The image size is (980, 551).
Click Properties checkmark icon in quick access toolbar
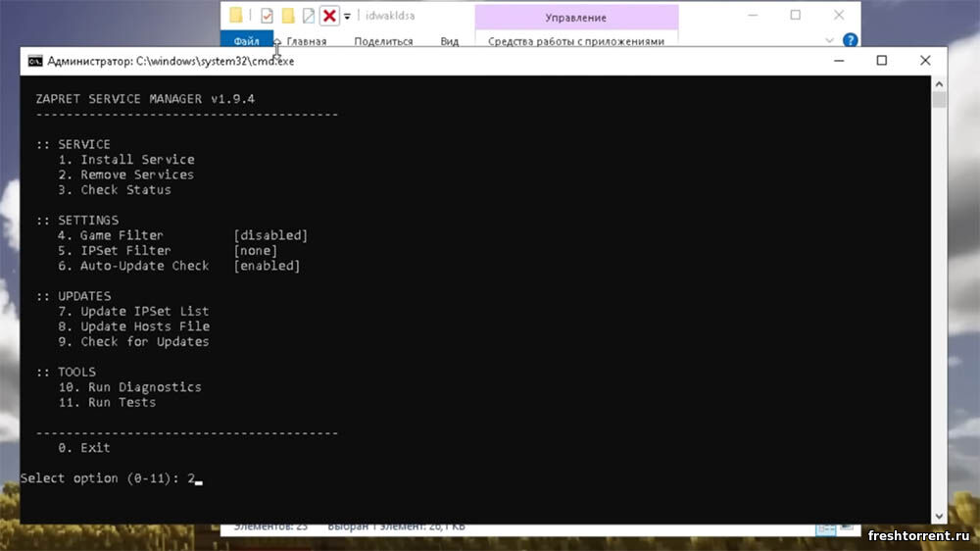pyautogui.click(x=266, y=16)
